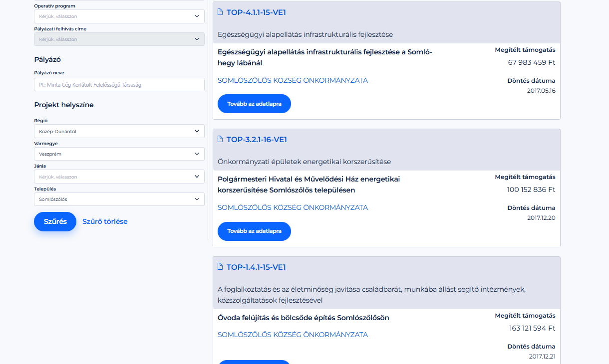Image resolution: width=609 pixels, height=364 pixels.
Task: Open the Vármegye dropdown showing Veszprém
Action: pyautogui.click(x=119, y=154)
